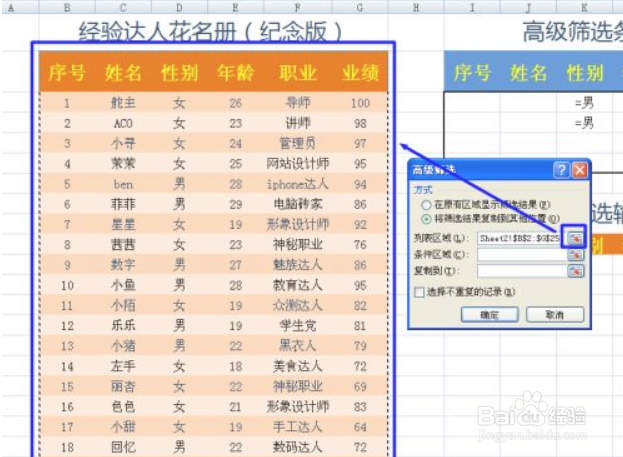
Task: Select 'copy results to another location' radio option
Action: [x=426, y=219]
